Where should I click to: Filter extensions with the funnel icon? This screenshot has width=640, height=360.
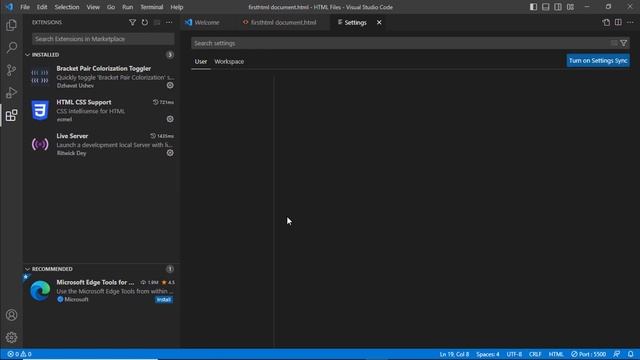point(132,22)
